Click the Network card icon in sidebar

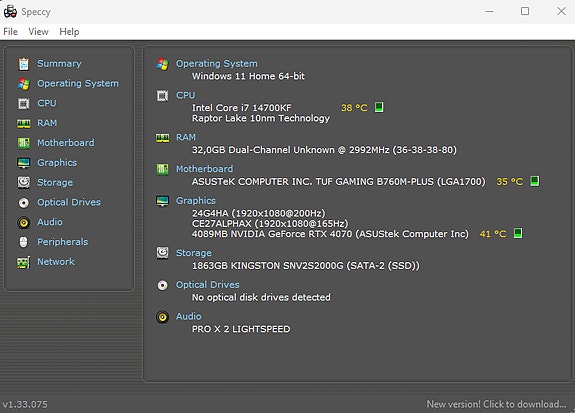(24, 262)
